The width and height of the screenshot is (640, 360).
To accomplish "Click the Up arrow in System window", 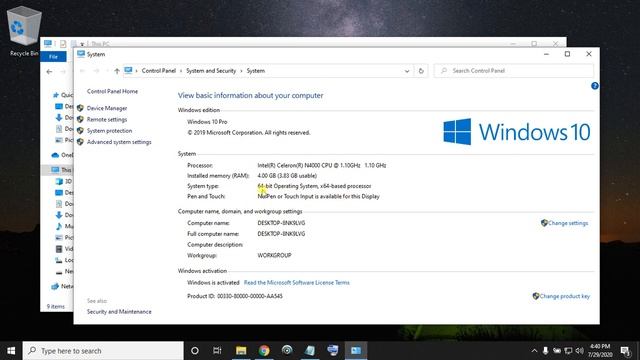I will click(117, 71).
